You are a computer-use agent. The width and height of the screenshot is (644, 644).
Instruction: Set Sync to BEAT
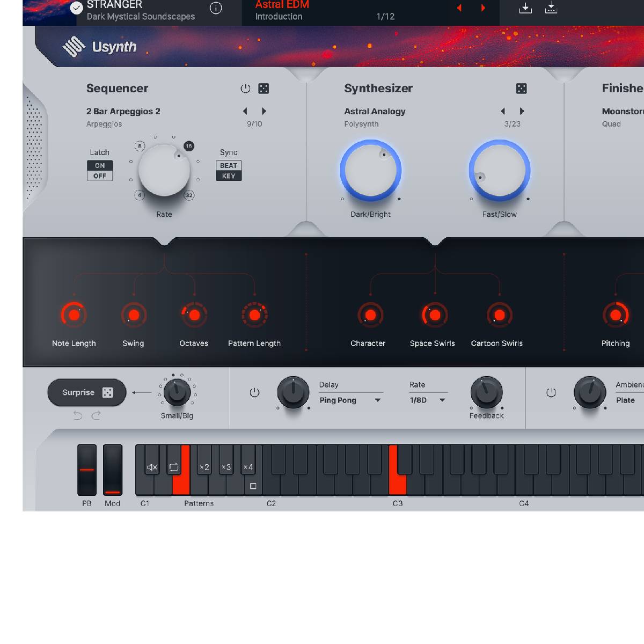(x=229, y=165)
